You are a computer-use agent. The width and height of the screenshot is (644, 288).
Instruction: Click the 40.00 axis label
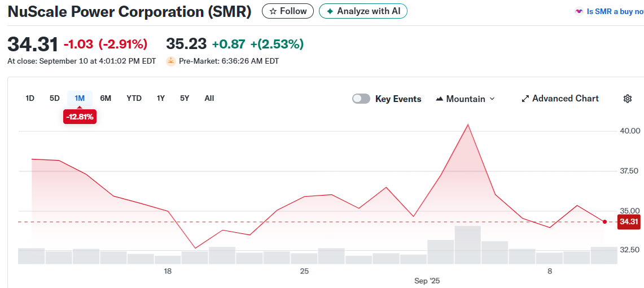pyautogui.click(x=630, y=131)
